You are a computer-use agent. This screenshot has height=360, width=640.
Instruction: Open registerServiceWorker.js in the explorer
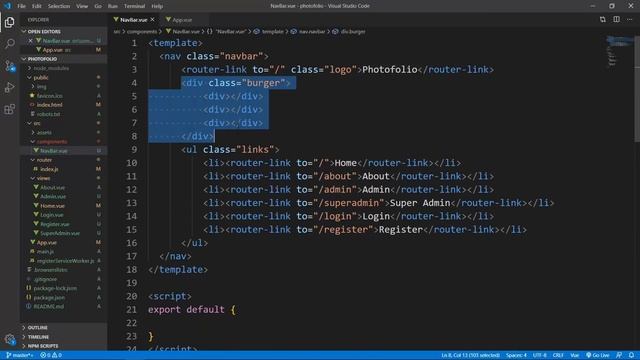(65, 261)
